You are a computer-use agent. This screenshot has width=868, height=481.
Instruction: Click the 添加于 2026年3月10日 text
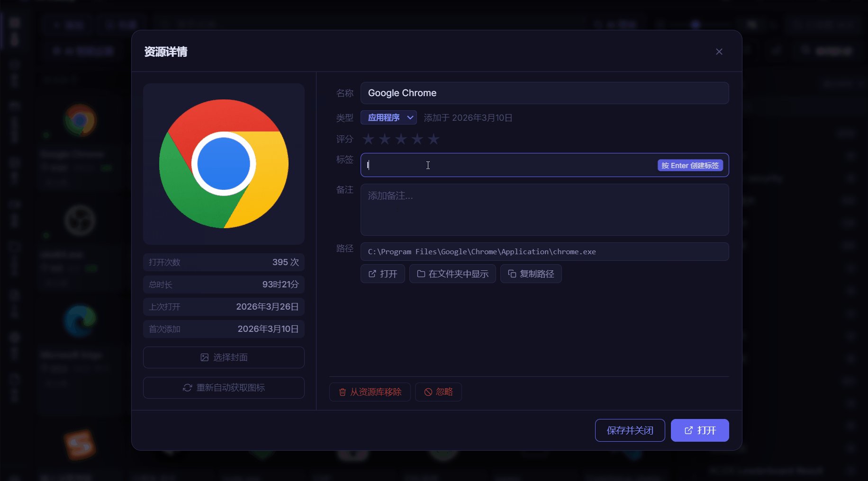(468, 118)
